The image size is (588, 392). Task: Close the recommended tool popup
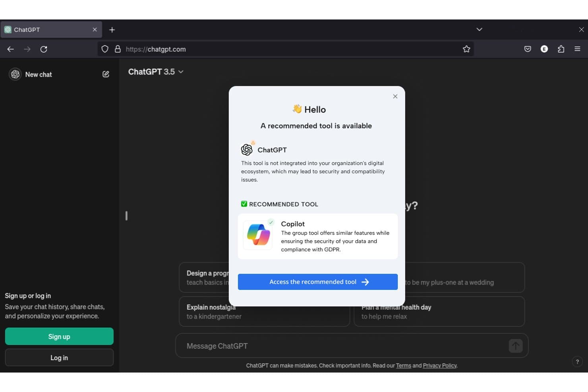(395, 97)
